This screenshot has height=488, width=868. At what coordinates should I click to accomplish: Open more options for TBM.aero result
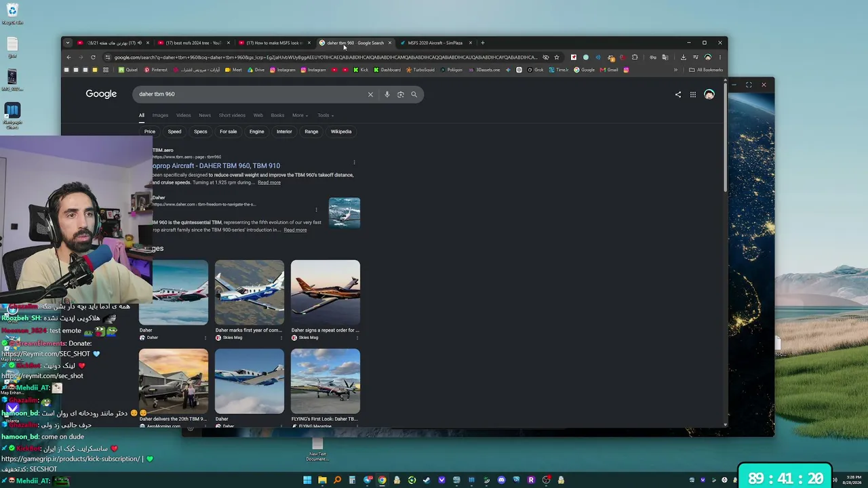tap(355, 163)
